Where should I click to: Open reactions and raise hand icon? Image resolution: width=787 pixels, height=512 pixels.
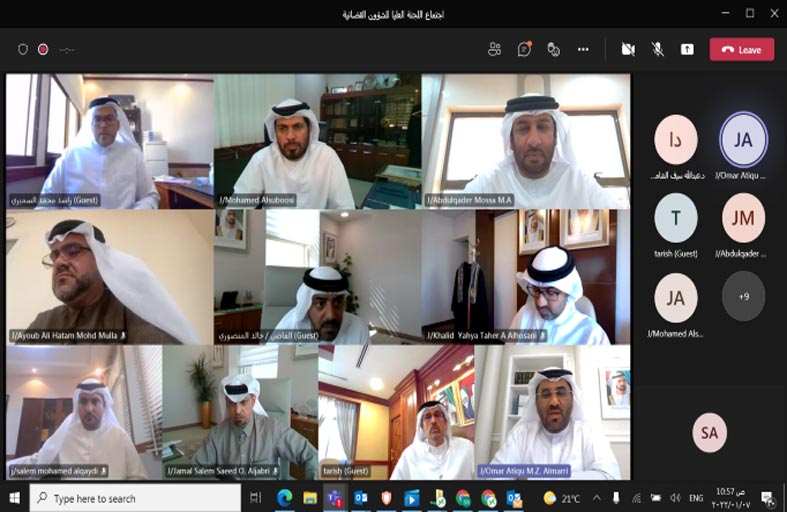(553, 49)
